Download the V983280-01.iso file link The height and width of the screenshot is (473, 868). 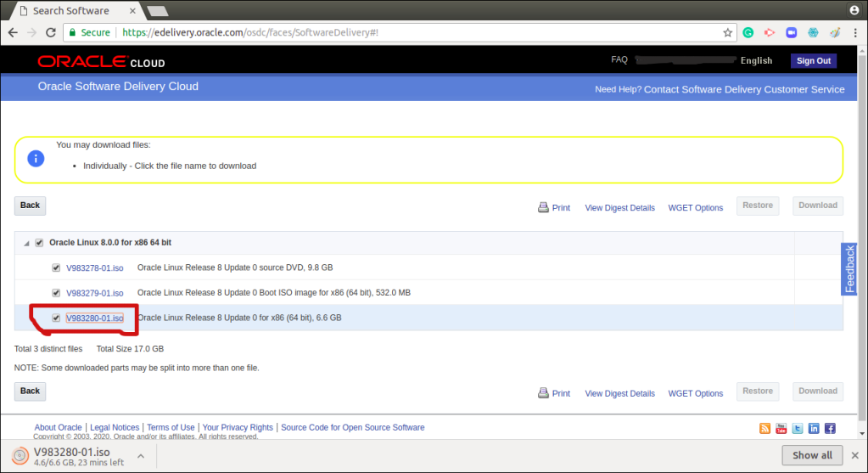95,318
